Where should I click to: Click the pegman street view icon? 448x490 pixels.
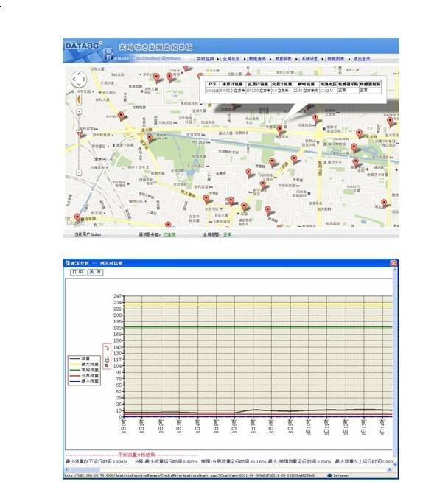78,99
